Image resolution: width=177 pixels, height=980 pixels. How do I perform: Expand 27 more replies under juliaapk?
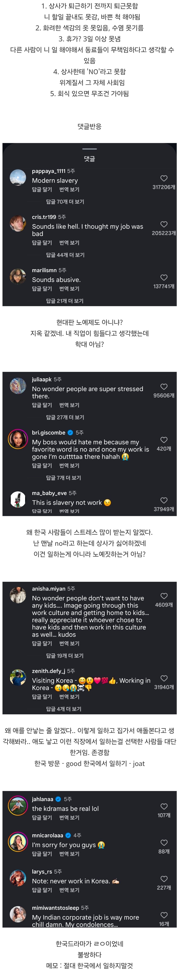click(x=65, y=417)
